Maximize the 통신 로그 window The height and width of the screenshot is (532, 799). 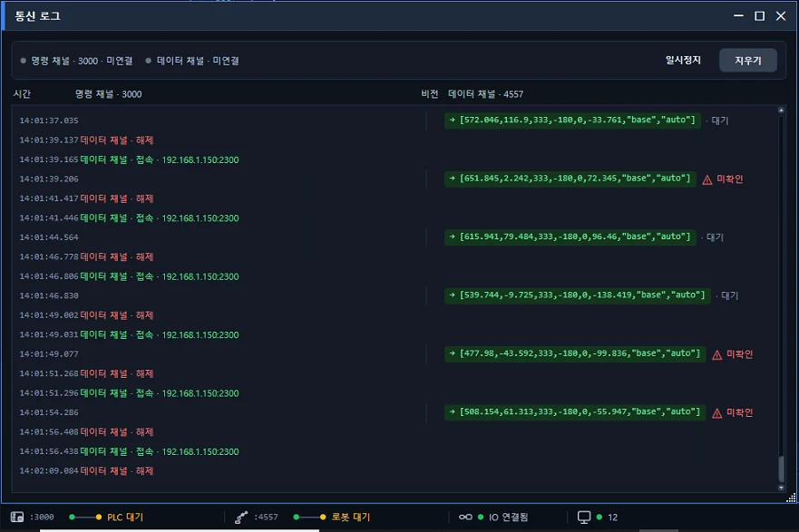[x=759, y=16]
